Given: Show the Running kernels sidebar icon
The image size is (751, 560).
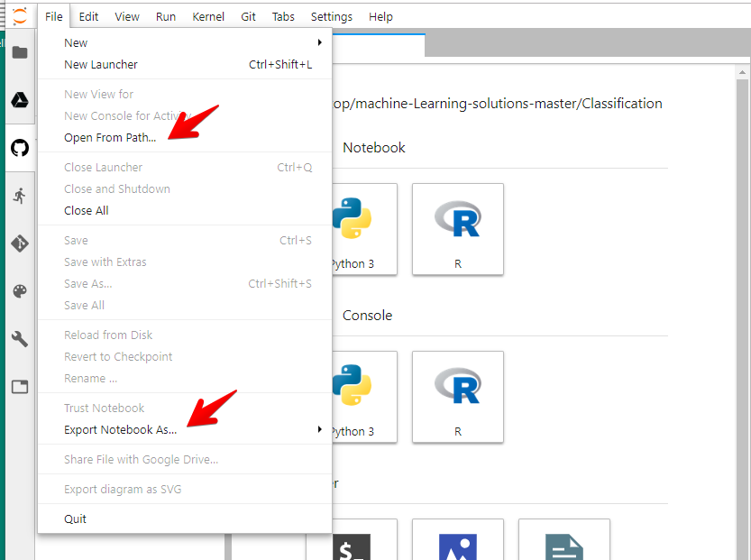Looking at the screenshot, I should (x=20, y=196).
